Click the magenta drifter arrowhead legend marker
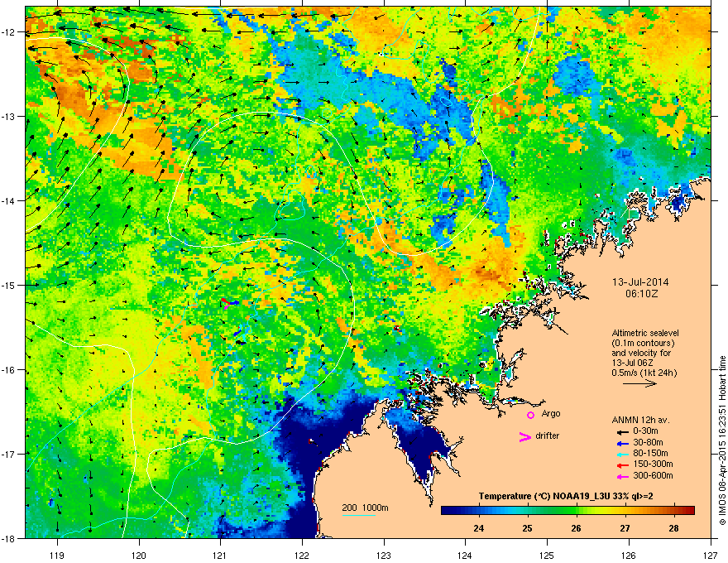The height and width of the screenshot is (563, 728). pyautogui.click(x=525, y=436)
